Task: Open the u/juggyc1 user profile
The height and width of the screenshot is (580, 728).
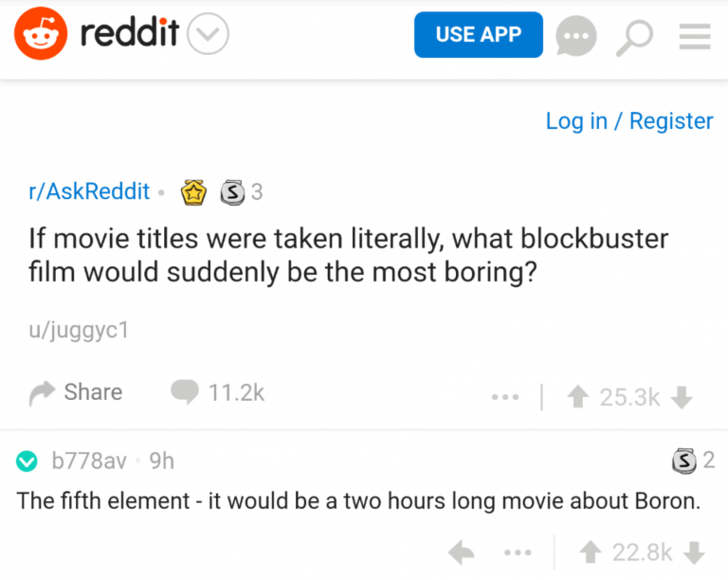Action: click(x=79, y=331)
